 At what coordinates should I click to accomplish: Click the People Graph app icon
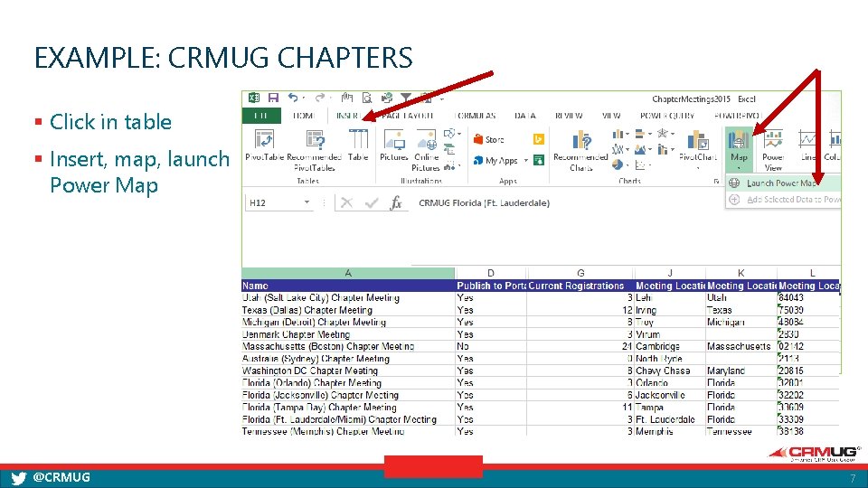(x=538, y=160)
